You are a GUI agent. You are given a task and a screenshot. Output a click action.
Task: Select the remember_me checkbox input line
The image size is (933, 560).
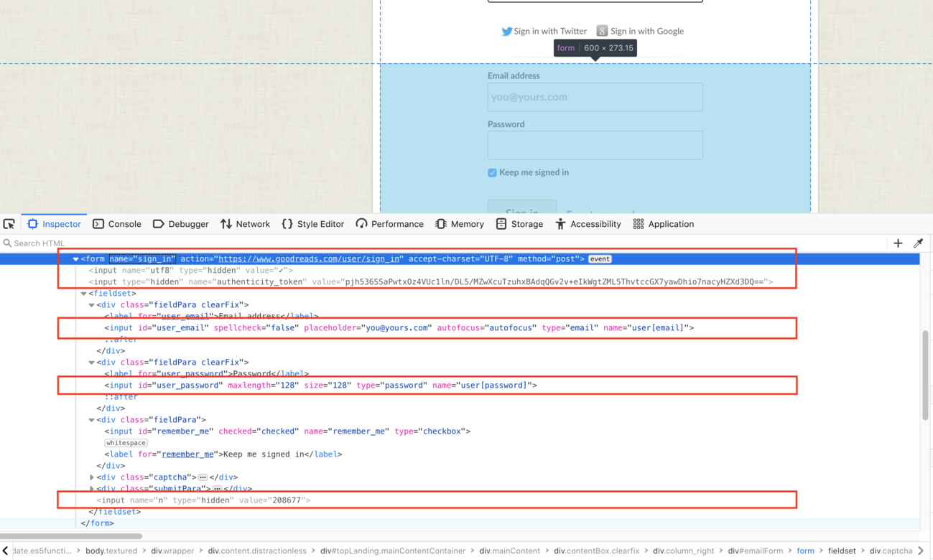[x=287, y=431]
